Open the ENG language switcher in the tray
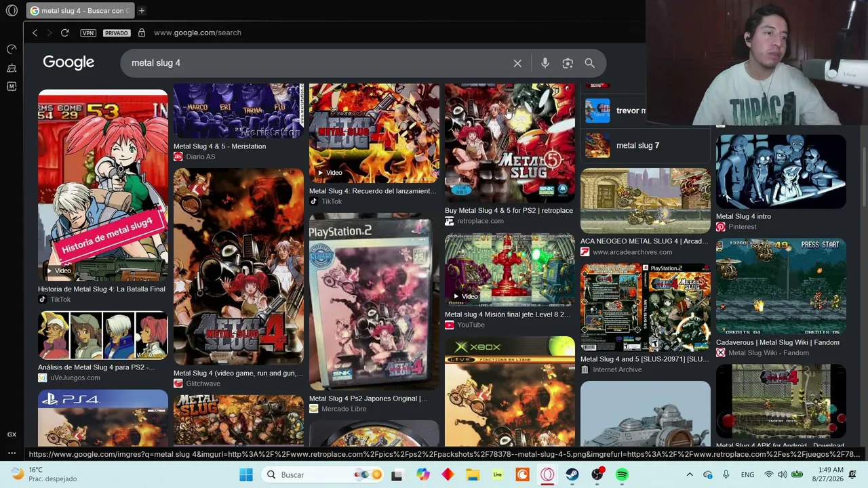This screenshot has height=488, width=868. tap(747, 474)
